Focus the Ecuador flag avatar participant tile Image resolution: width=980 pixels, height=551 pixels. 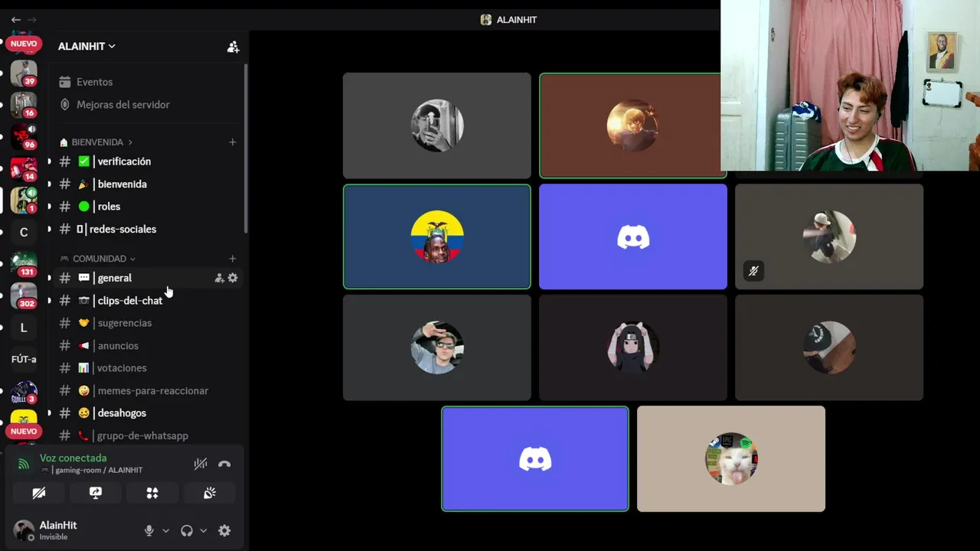437,236
